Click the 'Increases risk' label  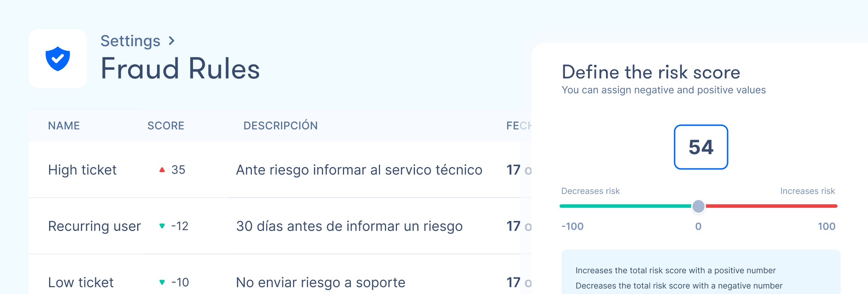coord(808,191)
